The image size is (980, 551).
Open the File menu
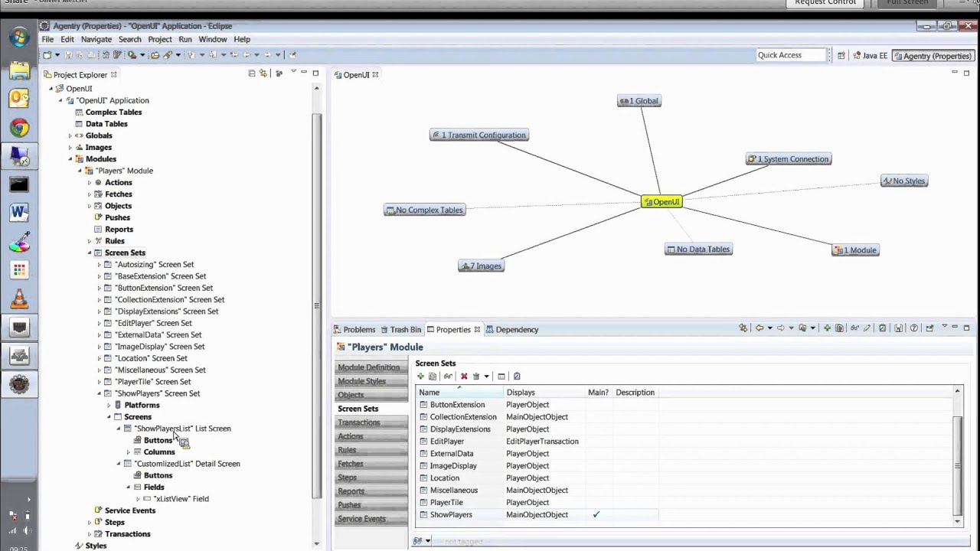[47, 39]
